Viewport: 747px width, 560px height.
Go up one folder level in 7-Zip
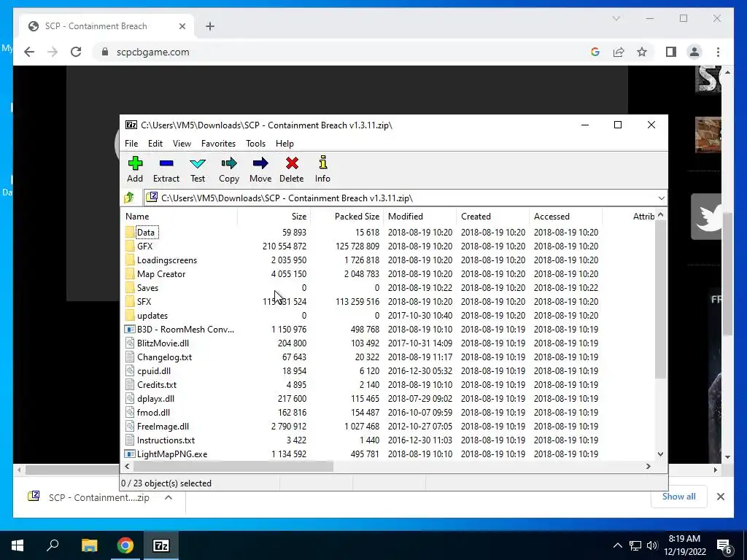[x=129, y=198]
